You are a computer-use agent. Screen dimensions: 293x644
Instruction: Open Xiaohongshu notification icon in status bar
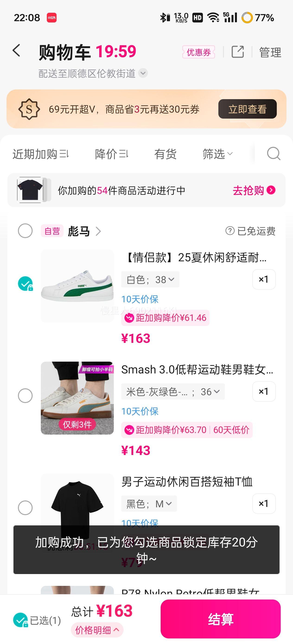point(51,18)
